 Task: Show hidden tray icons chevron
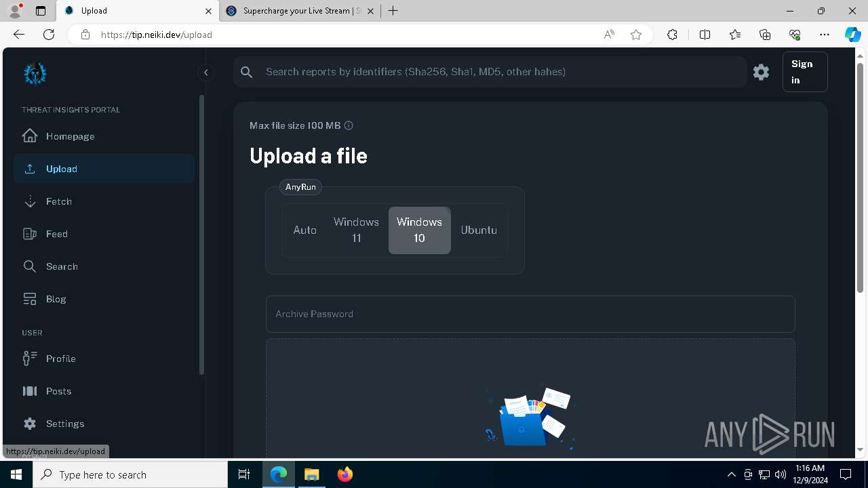tap(732, 474)
